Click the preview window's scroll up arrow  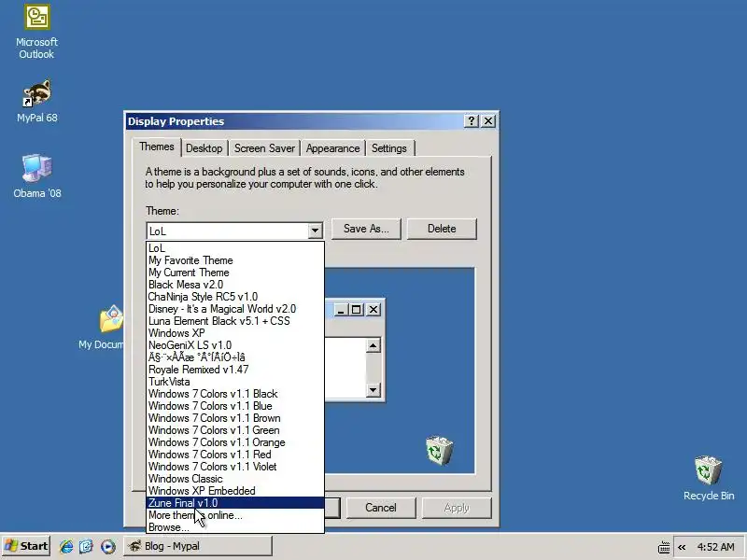[x=373, y=345]
